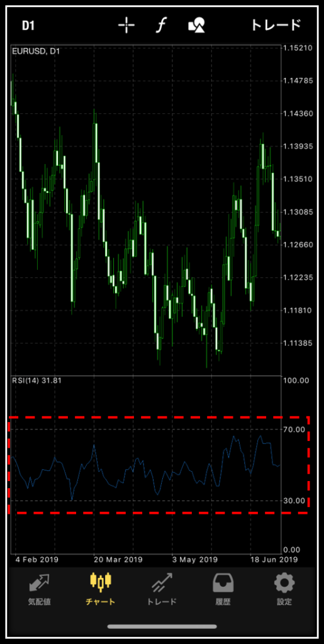Viewport: 324px width, 644px height.
Task: Open the 履歴 history tab
Action: point(223,590)
